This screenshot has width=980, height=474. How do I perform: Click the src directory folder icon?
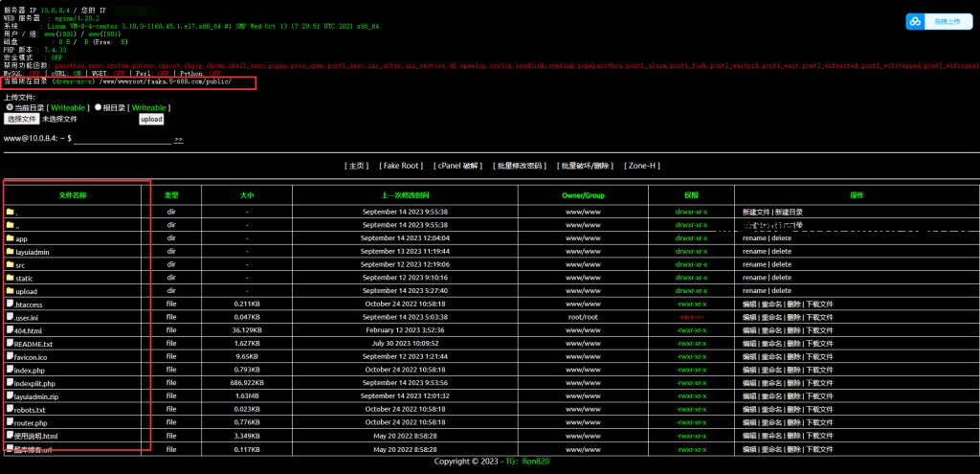(x=11, y=265)
